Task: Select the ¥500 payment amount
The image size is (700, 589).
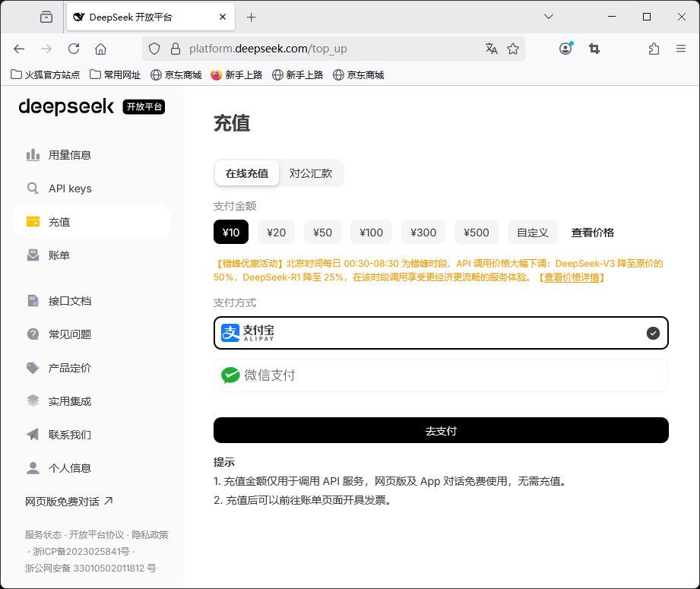Action: coord(477,233)
